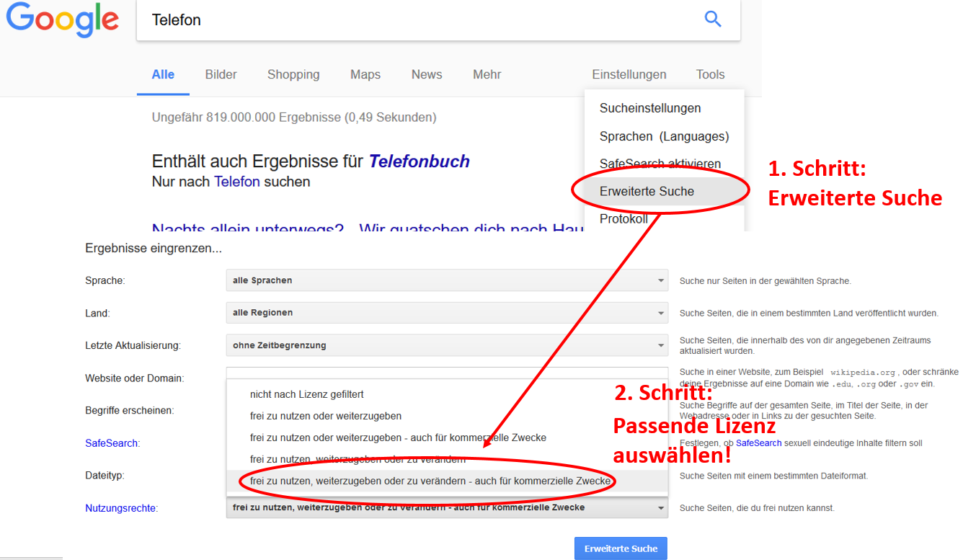Click text Suche nur Seiten in der gewählten Sprache
963x560 pixels.
765,281
